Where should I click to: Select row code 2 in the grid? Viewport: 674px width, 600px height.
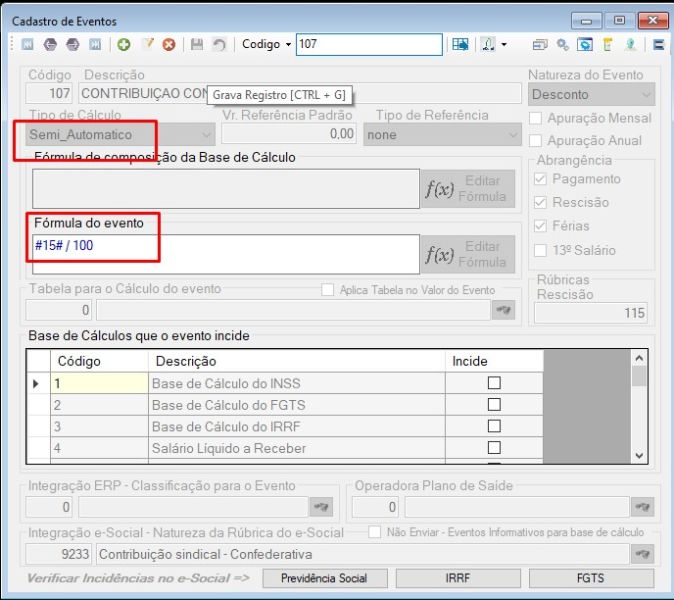coord(99,405)
